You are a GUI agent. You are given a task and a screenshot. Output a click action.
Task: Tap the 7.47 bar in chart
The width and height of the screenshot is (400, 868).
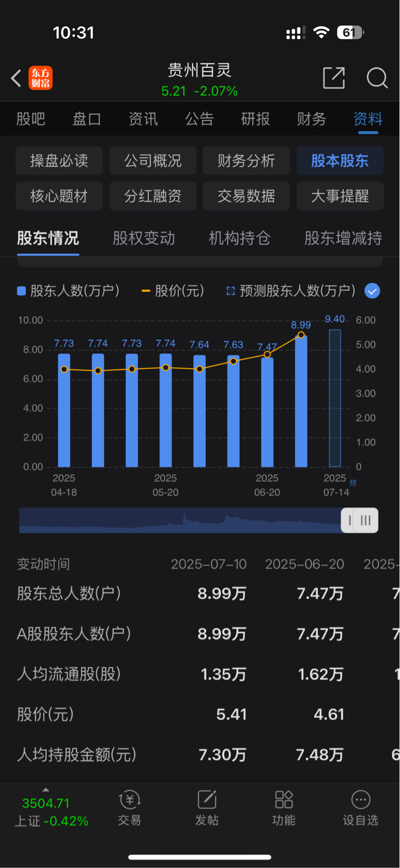[267, 412]
